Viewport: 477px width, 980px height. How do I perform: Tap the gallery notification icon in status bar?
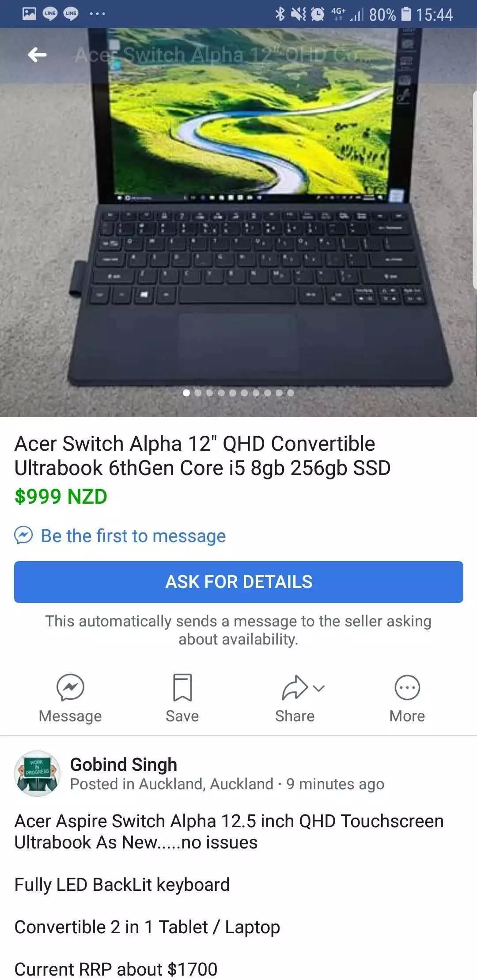[x=29, y=14]
